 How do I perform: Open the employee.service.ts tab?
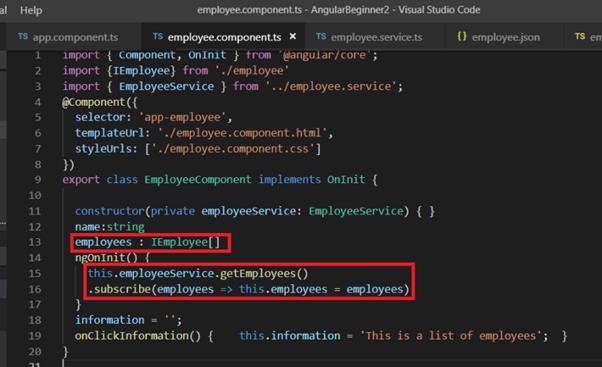(x=376, y=37)
